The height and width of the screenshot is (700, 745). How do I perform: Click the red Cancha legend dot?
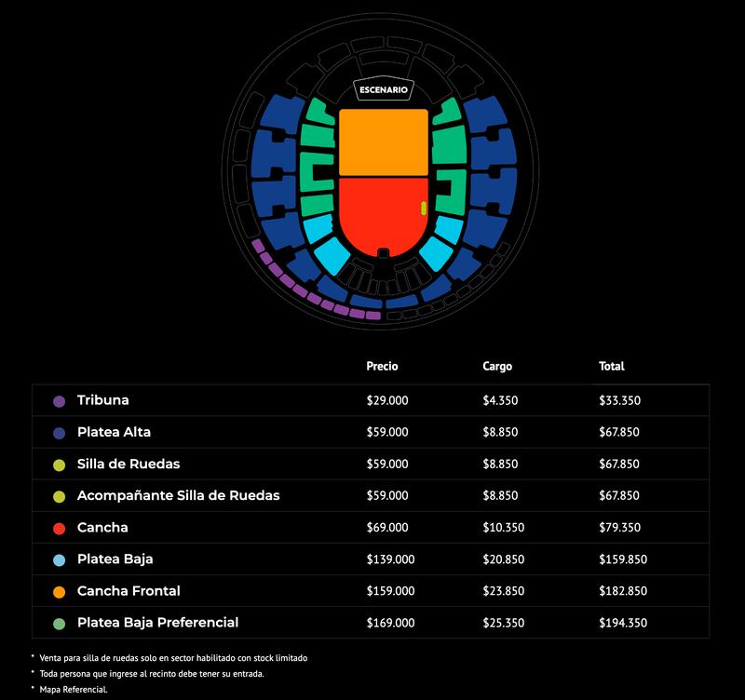(60, 528)
